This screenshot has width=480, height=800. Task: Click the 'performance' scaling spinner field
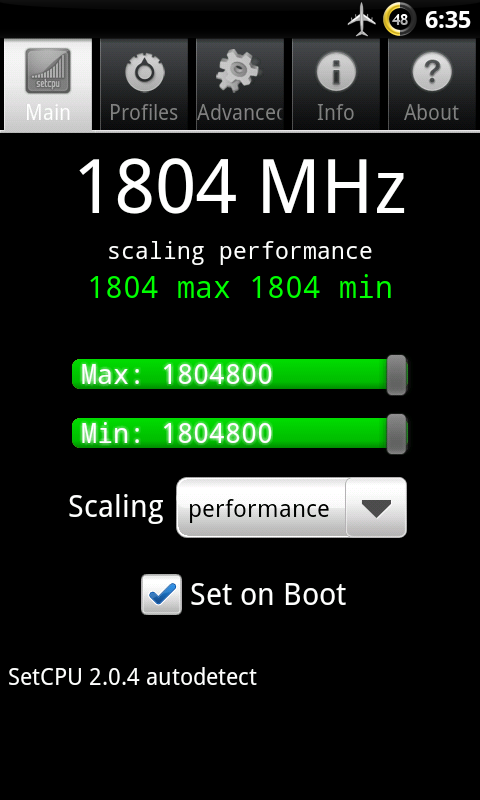[x=291, y=508]
